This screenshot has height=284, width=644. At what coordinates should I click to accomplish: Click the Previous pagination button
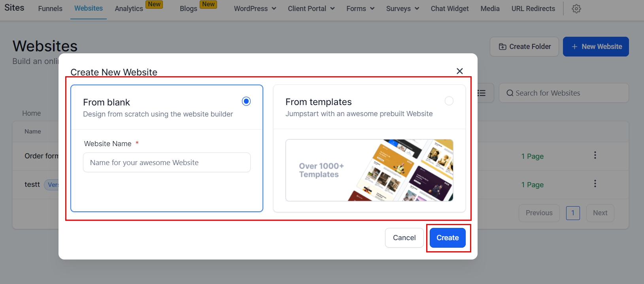(x=539, y=213)
